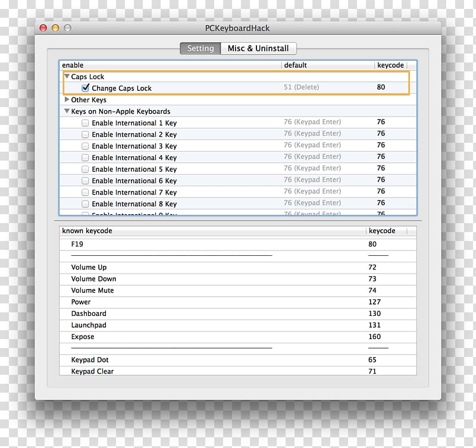This screenshot has width=476, height=448.
Task: Select the F19 known keycode row
Action: [238, 245]
